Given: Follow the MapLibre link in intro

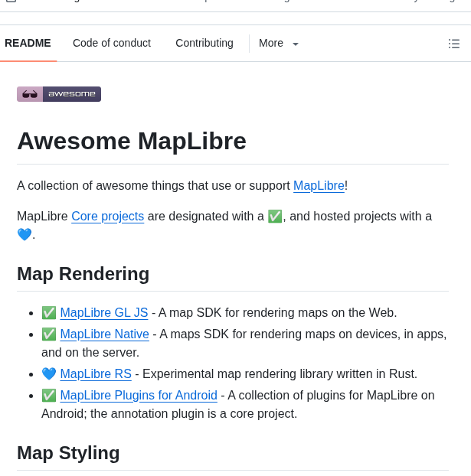Looking at the screenshot, I should (319, 185).
